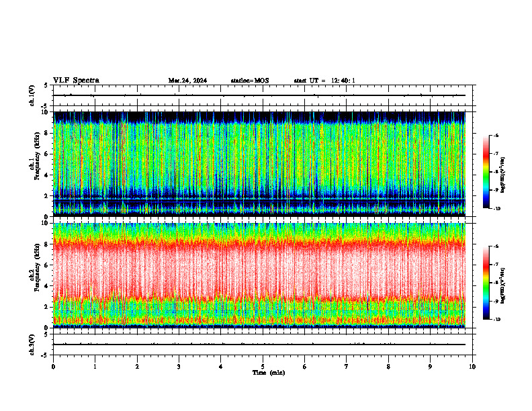Select the "start UT = 12:40: 1" text
532x411 pixels.
tap(324, 81)
